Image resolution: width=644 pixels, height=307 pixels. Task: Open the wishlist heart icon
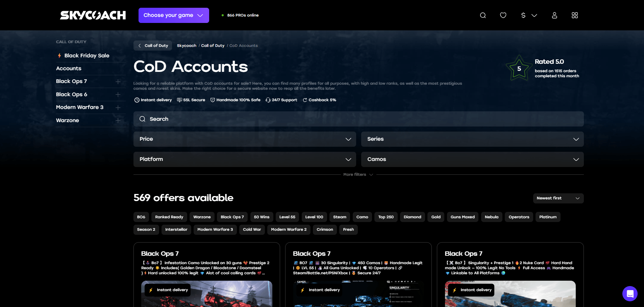tap(503, 15)
